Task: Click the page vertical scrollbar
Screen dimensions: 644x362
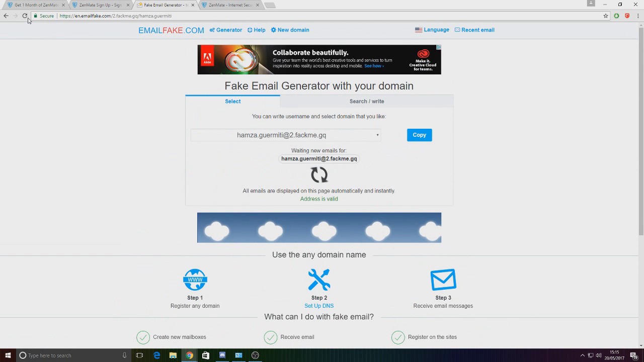Action: [x=640, y=131]
